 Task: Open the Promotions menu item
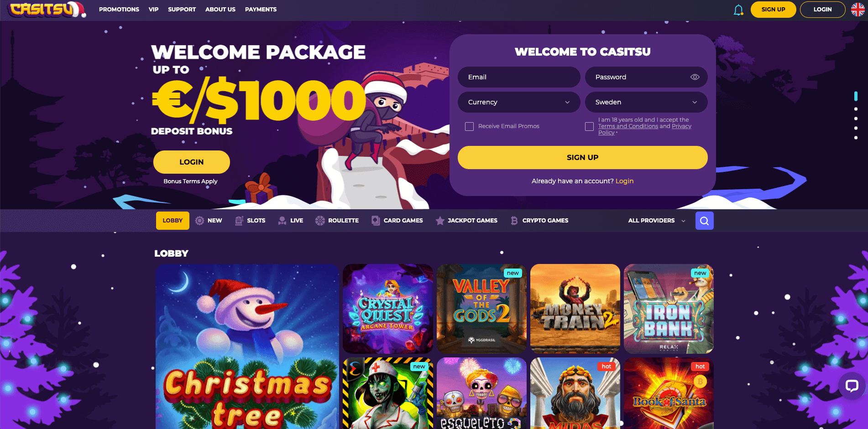click(119, 10)
